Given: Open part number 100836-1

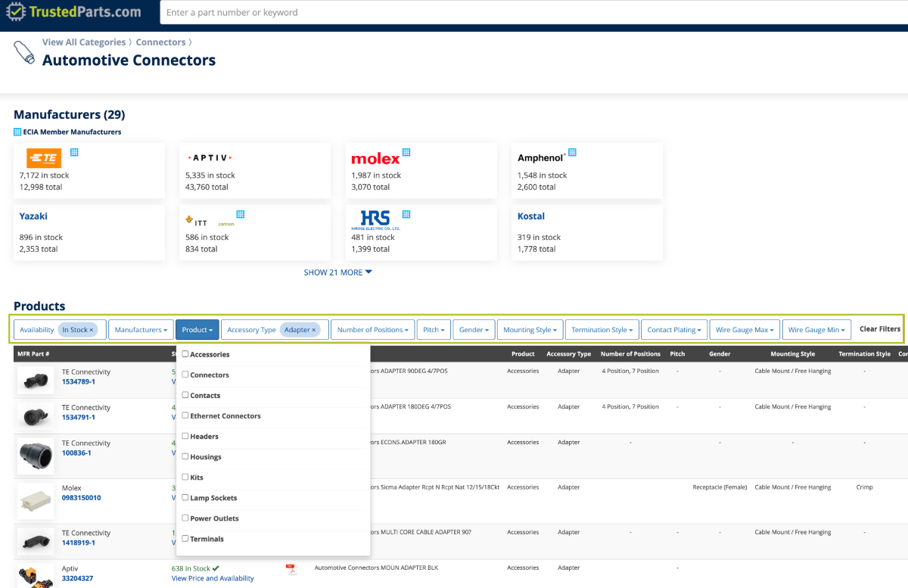Looking at the screenshot, I should [x=76, y=453].
